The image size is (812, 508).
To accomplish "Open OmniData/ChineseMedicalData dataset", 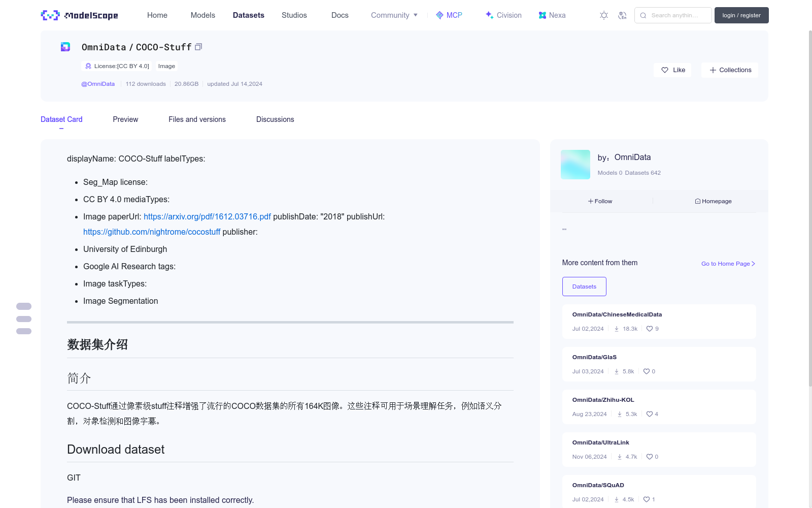I will coord(617,314).
